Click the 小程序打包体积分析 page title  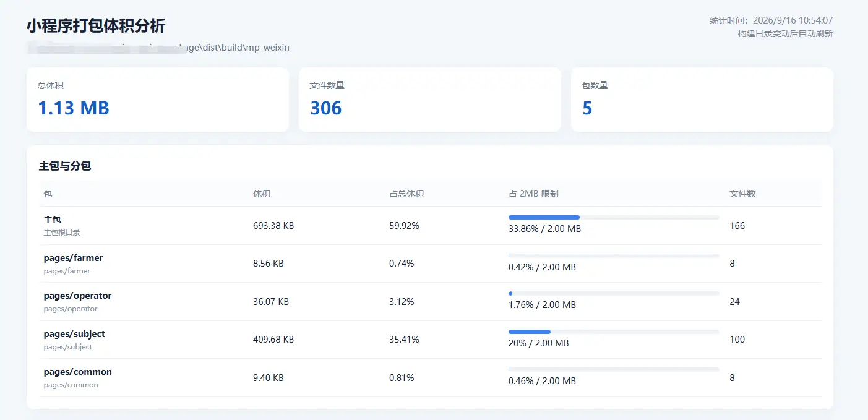click(96, 26)
